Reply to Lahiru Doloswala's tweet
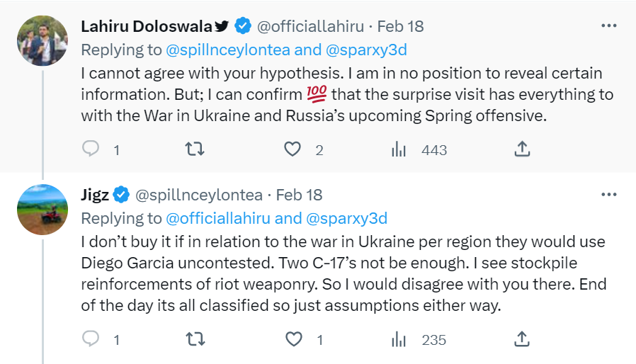636x364 pixels. [x=91, y=149]
